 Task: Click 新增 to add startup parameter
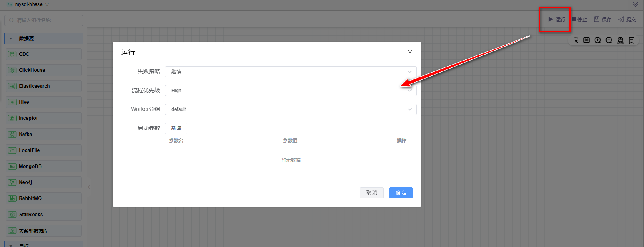click(x=176, y=128)
